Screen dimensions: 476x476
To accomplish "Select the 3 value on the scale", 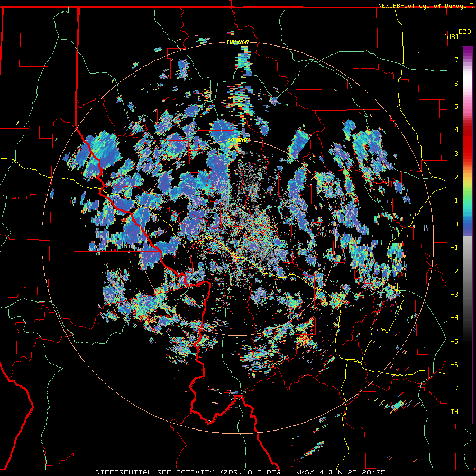I will [456, 153].
